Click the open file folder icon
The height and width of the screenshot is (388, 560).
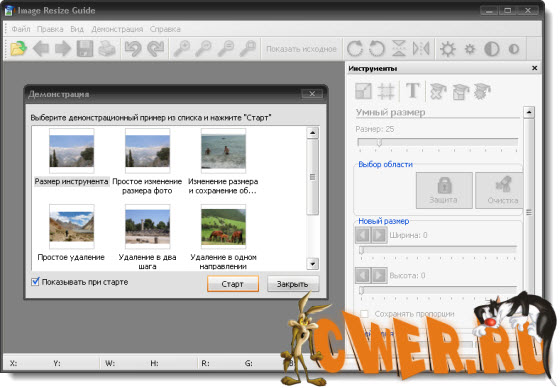[19, 48]
